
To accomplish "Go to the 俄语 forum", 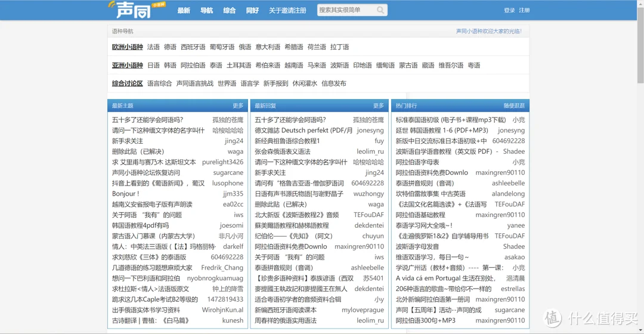I will [245, 47].
